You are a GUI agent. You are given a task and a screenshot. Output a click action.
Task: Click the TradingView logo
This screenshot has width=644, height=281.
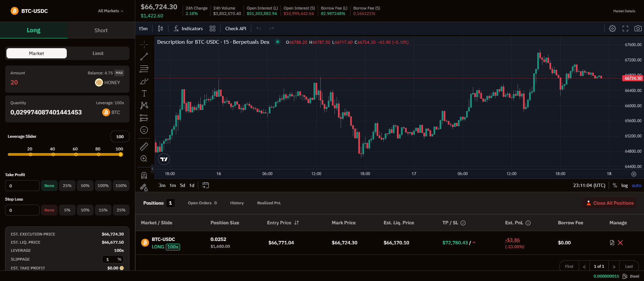coord(164,159)
